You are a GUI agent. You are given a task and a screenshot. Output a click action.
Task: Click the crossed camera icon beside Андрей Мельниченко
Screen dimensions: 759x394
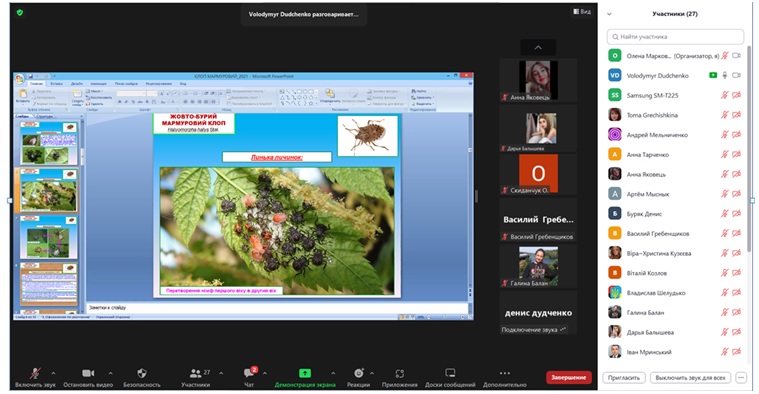click(737, 135)
